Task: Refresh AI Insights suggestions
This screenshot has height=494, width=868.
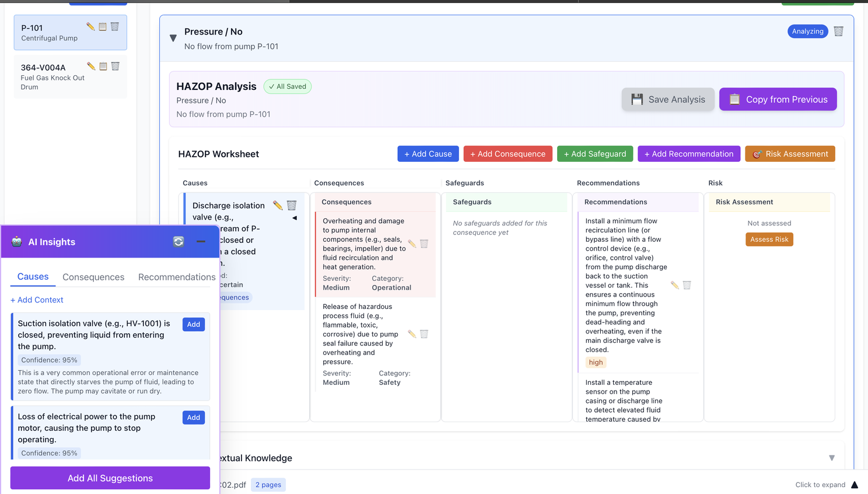Action: click(x=178, y=241)
